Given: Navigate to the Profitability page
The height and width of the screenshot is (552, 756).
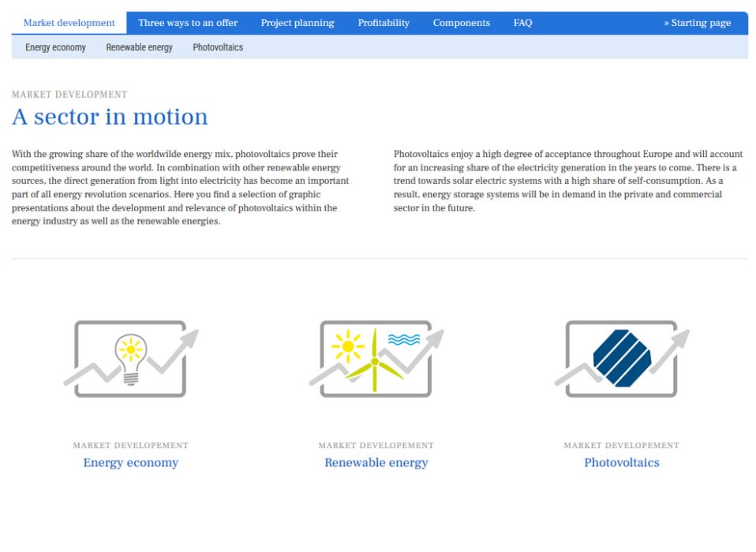Looking at the screenshot, I should click(x=384, y=23).
